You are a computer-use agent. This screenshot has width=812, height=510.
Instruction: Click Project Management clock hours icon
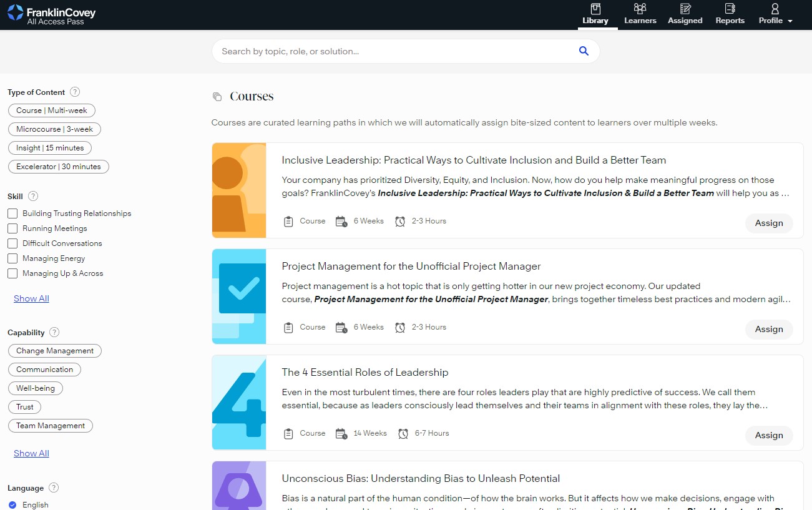(x=400, y=327)
